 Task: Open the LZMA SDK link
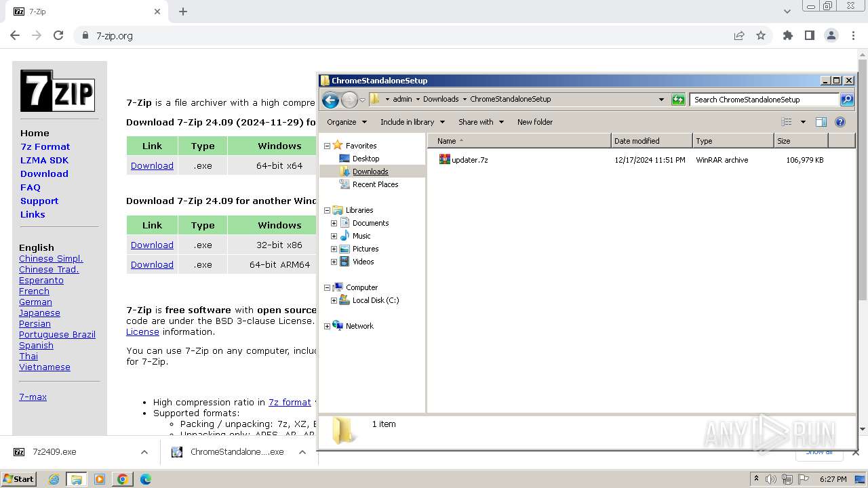[x=44, y=160]
